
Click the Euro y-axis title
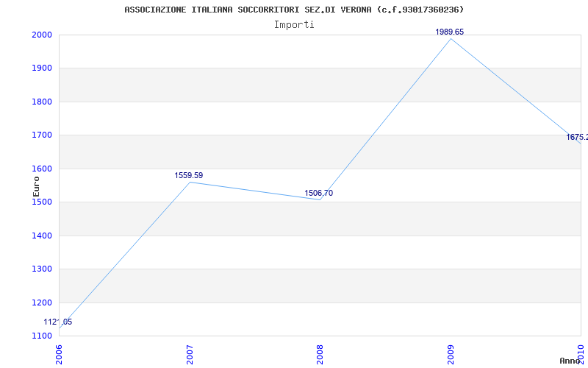point(36,186)
